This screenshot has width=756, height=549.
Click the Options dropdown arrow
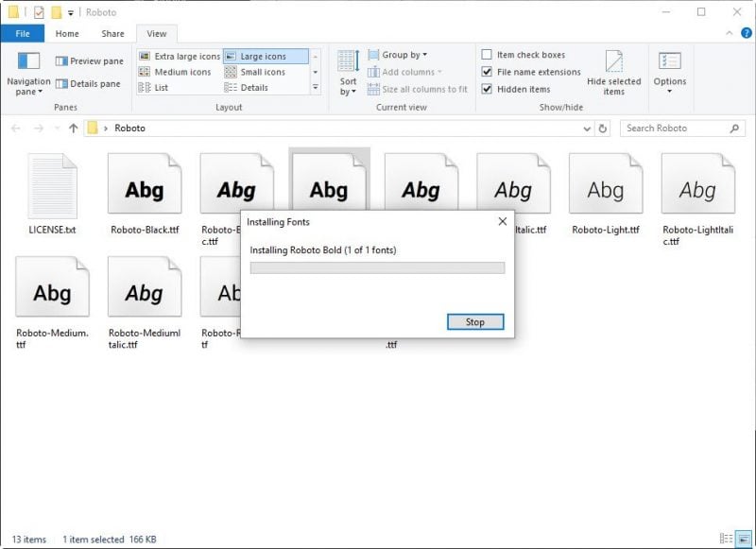point(670,91)
